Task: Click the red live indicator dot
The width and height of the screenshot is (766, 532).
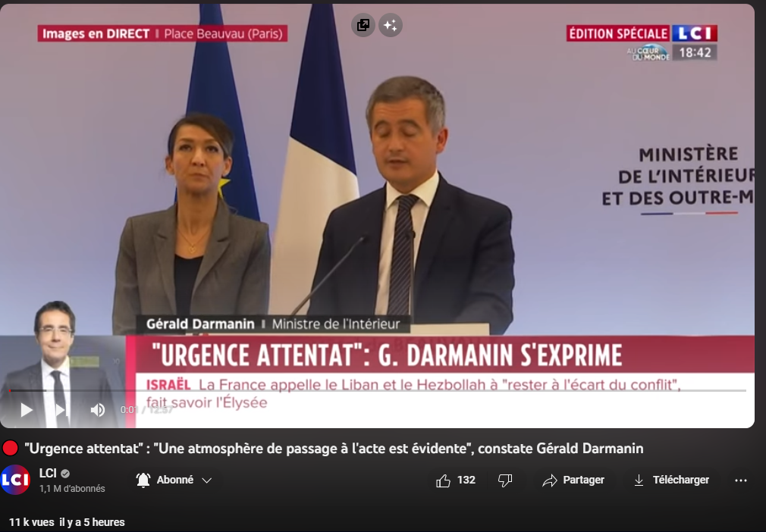Action: coord(11,448)
